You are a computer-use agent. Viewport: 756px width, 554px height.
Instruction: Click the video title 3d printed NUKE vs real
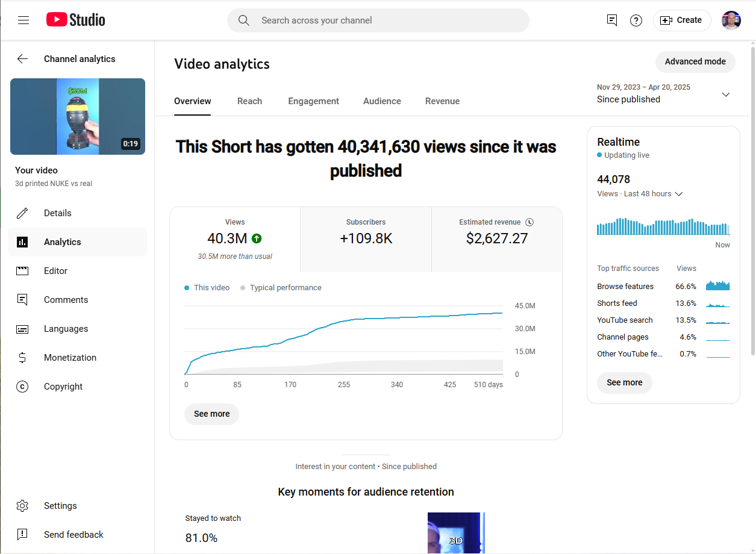coord(54,184)
